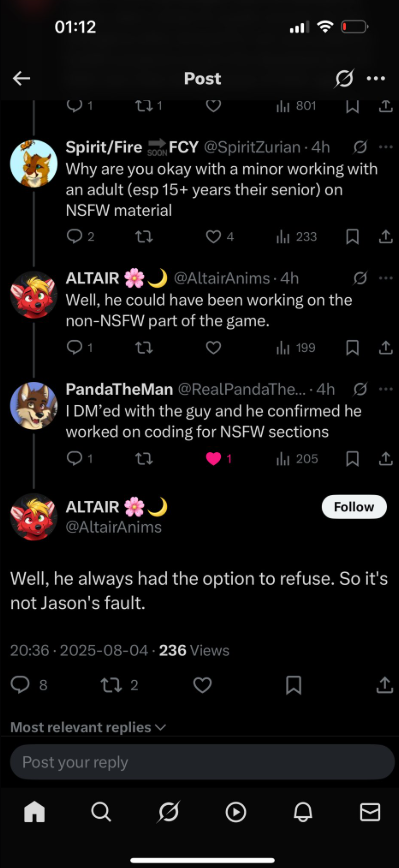This screenshot has height=868, width=399.
Task: Open Search tab in bottom navigation
Action: (101, 812)
